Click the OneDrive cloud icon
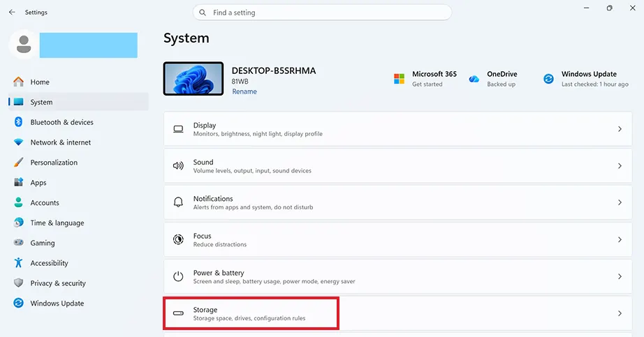644x337 pixels. click(x=474, y=79)
